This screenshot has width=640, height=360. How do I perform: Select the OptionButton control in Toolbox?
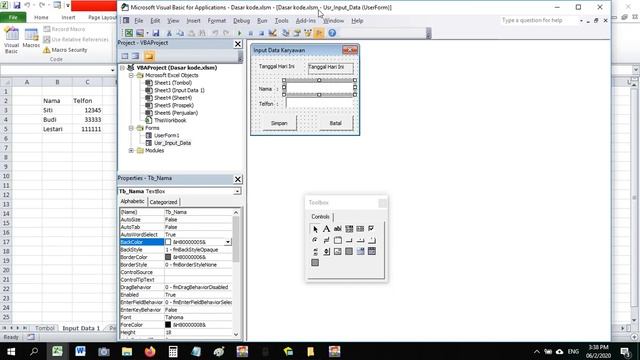[x=315, y=240]
